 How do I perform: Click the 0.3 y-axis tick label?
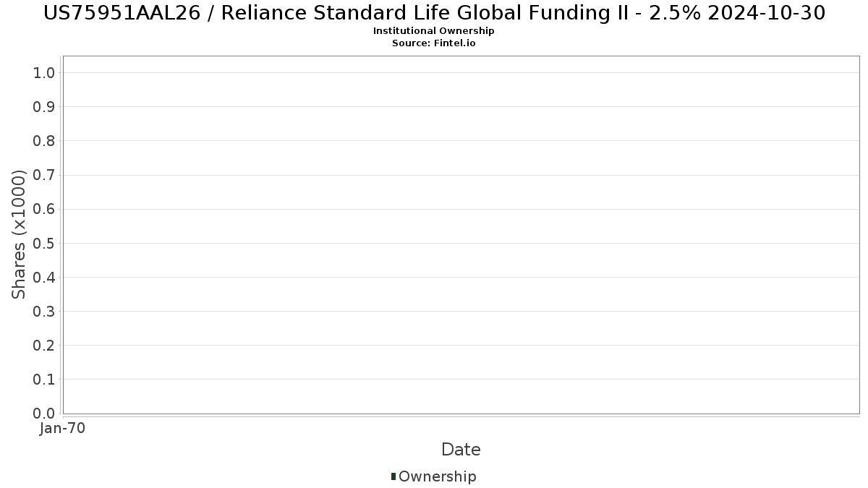click(44, 311)
